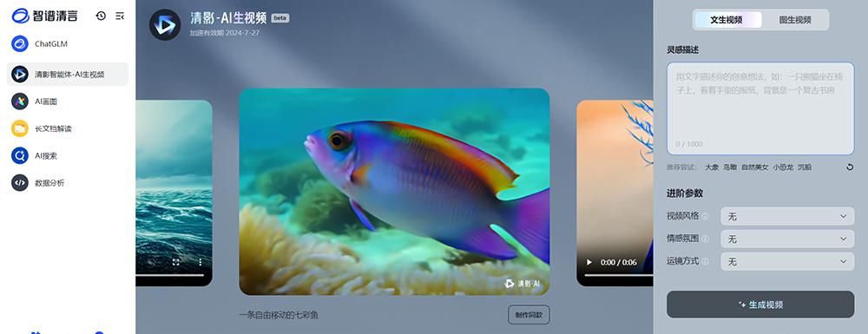The width and height of the screenshot is (868, 334).
Task: Click the 0:00 / 0:06 time display
Action: pyautogui.click(x=619, y=262)
